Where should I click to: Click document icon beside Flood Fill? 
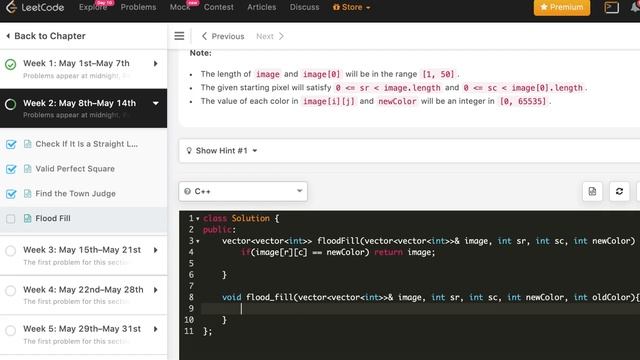[27, 218]
